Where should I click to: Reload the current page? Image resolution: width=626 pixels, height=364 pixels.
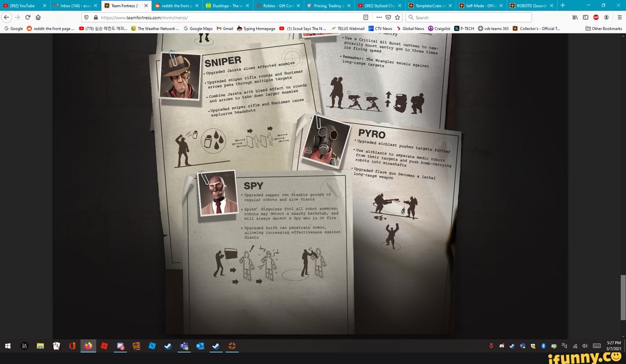(x=28, y=17)
